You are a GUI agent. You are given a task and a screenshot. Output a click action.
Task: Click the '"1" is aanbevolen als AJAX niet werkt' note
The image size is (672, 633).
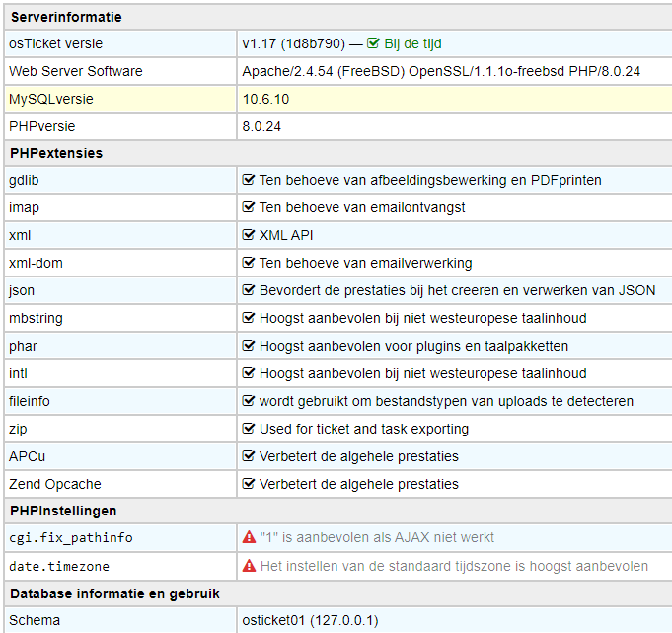[x=377, y=537]
